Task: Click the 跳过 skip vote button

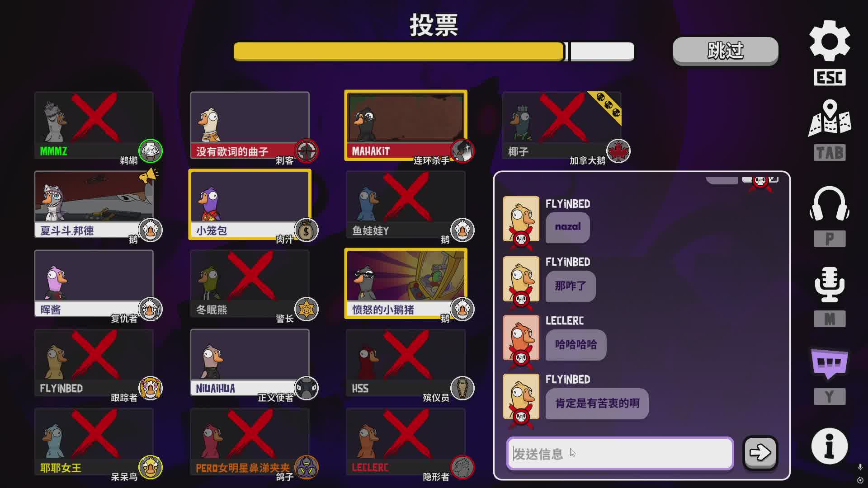Action: tap(725, 51)
